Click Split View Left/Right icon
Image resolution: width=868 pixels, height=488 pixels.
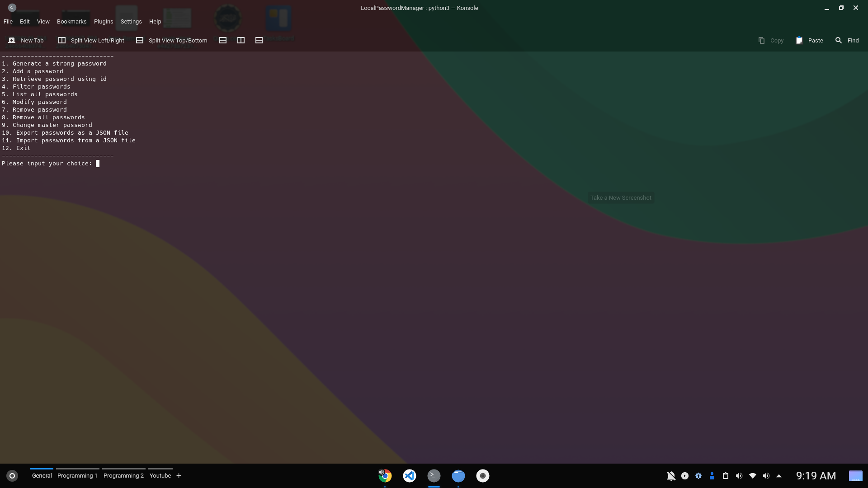click(x=62, y=40)
